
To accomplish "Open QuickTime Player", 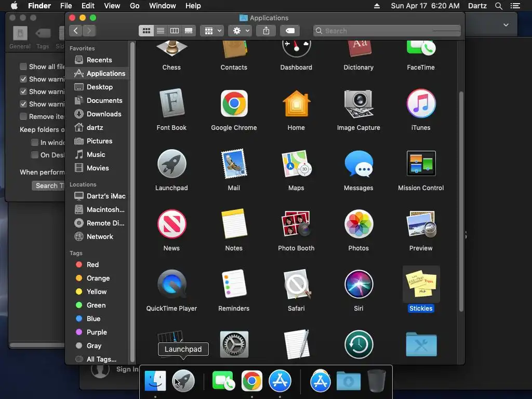I will (171, 284).
